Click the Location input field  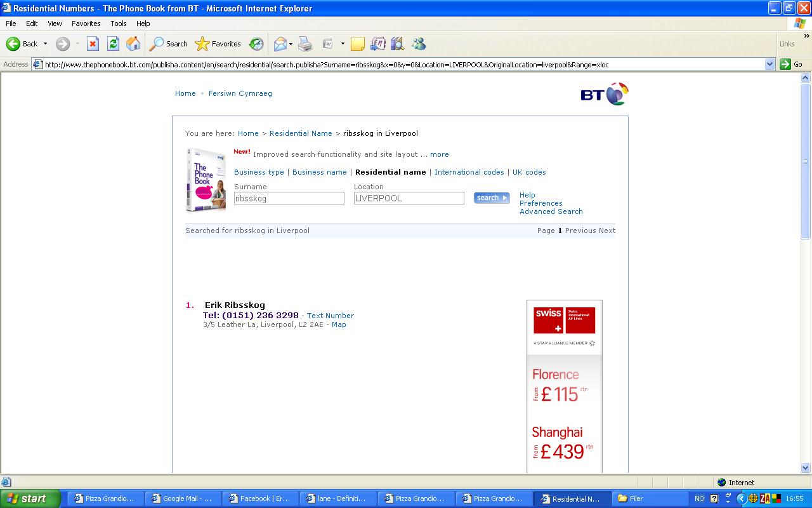point(409,198)
